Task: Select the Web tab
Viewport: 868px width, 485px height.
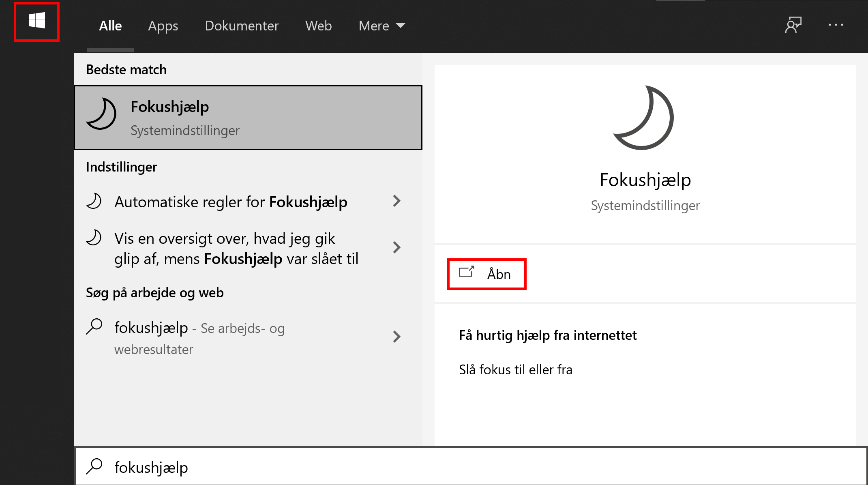Action: tap(318, 26)
